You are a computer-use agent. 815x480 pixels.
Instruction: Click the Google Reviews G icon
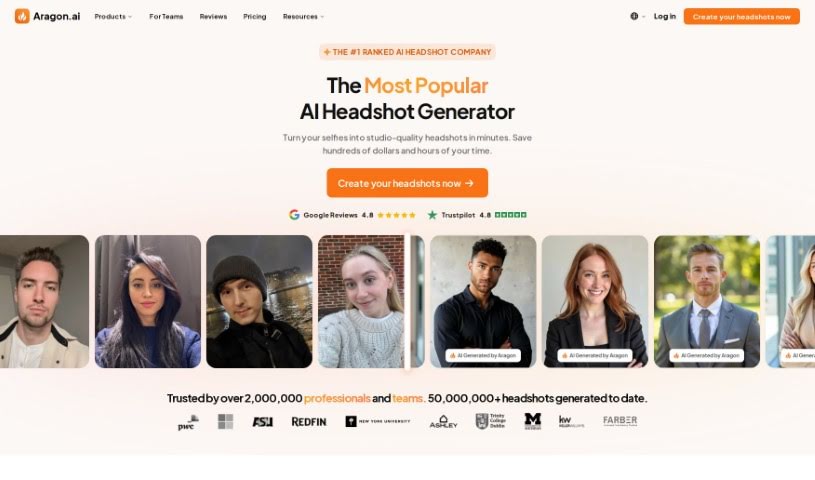point(294,215)
